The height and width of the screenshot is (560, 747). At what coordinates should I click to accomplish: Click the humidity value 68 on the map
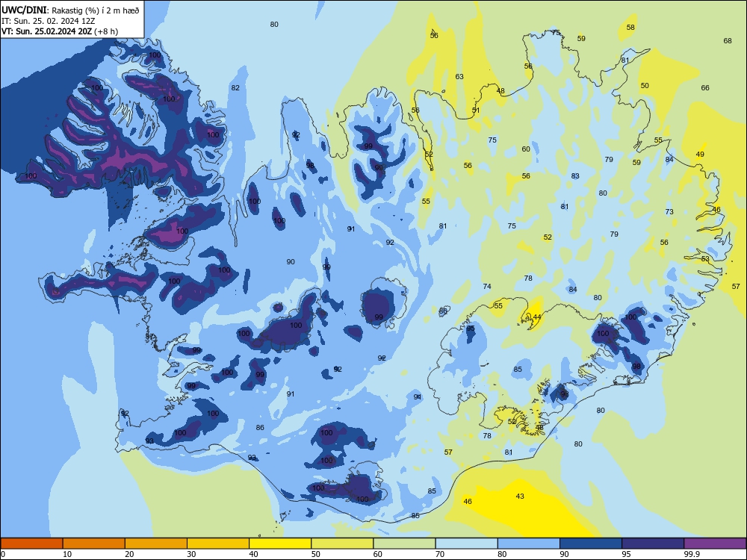click(728, 40)
